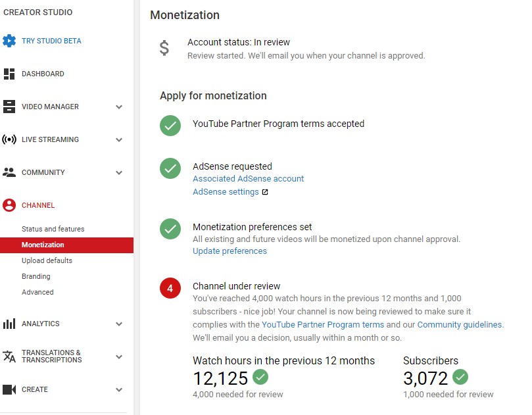Open the YouTube Partner Program terms link
532x415 pixels.
click(323, 325)
